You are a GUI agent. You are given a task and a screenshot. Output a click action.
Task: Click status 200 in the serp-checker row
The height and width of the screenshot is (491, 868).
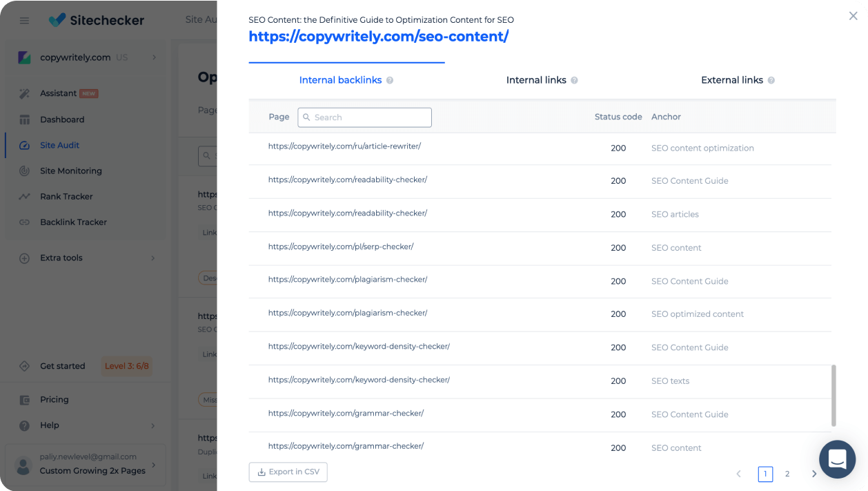pyautogui.click(x=618, y=248)
